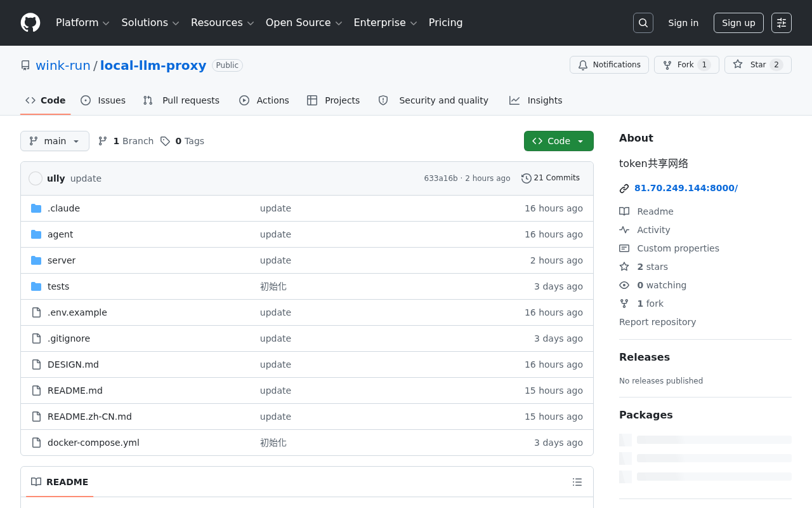Click the repository icon before wink-run
Viewport: 812px width, 508px height.
tap(25, 65)
